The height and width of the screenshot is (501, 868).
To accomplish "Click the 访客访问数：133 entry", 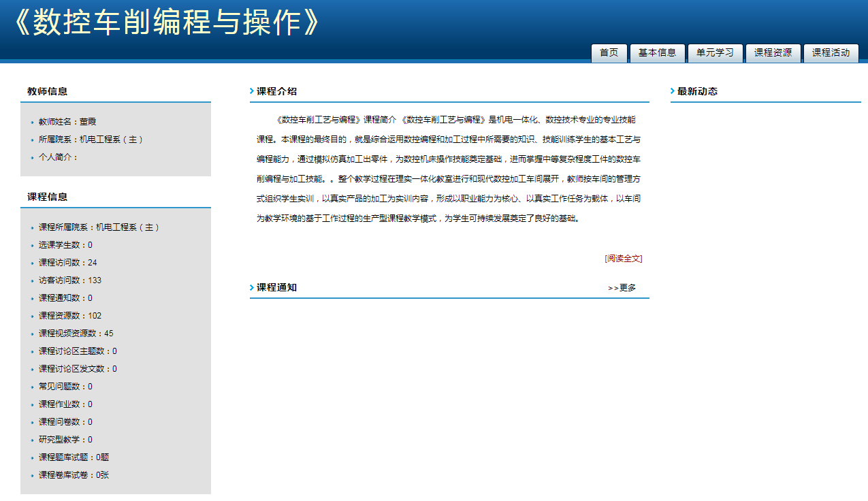I will [x=69, y=280].
